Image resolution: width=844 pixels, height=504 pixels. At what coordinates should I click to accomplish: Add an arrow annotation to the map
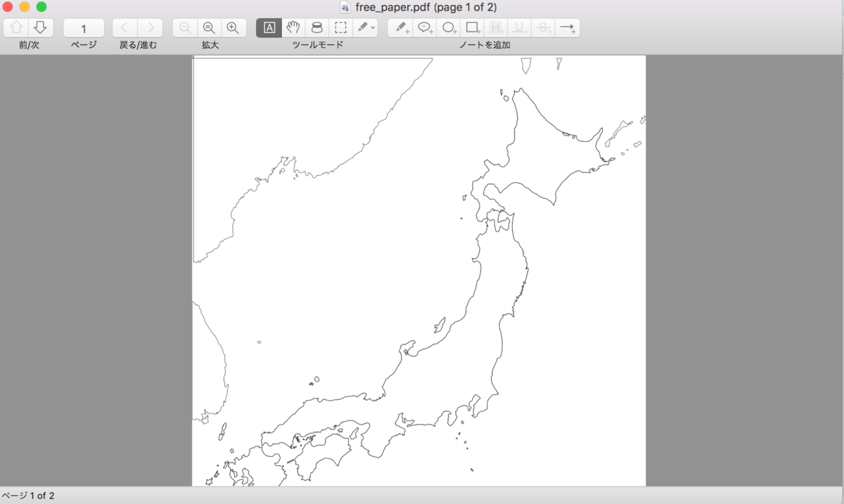567,27
